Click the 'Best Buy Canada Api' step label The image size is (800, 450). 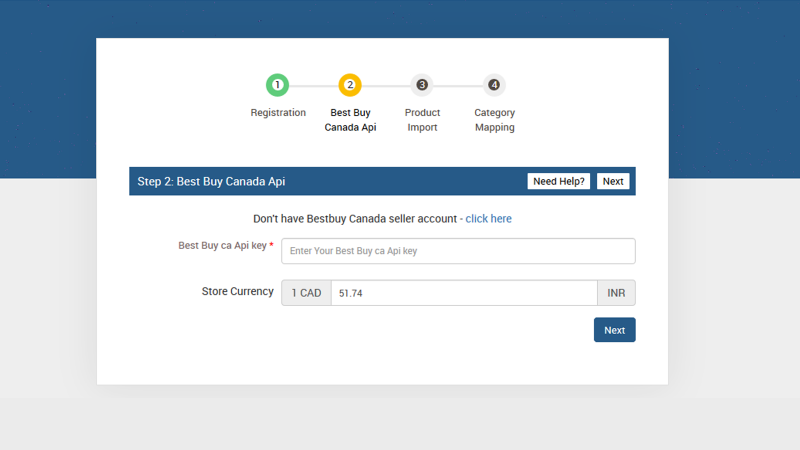(350, 120)
